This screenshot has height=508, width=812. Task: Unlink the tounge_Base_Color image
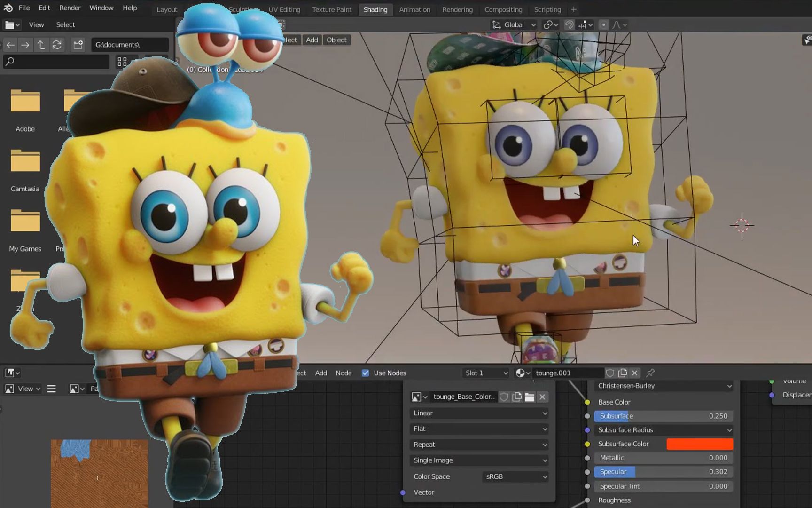click(x=542, y=397)
